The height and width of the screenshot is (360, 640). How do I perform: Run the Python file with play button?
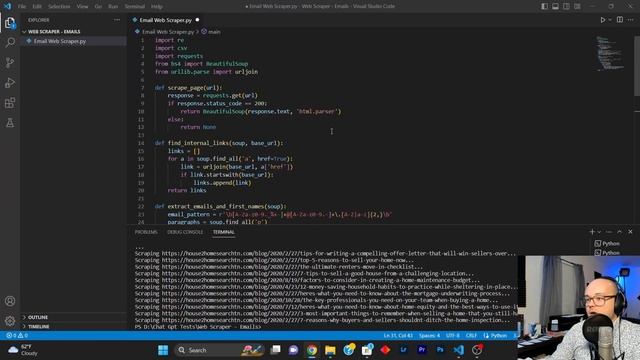[x=602, y=20]
